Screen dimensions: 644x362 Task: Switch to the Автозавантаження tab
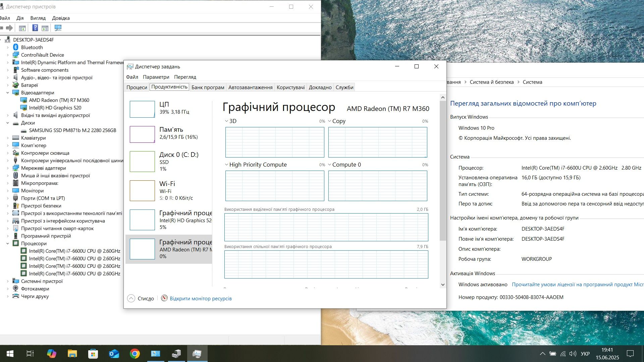[x=251, y=87]
